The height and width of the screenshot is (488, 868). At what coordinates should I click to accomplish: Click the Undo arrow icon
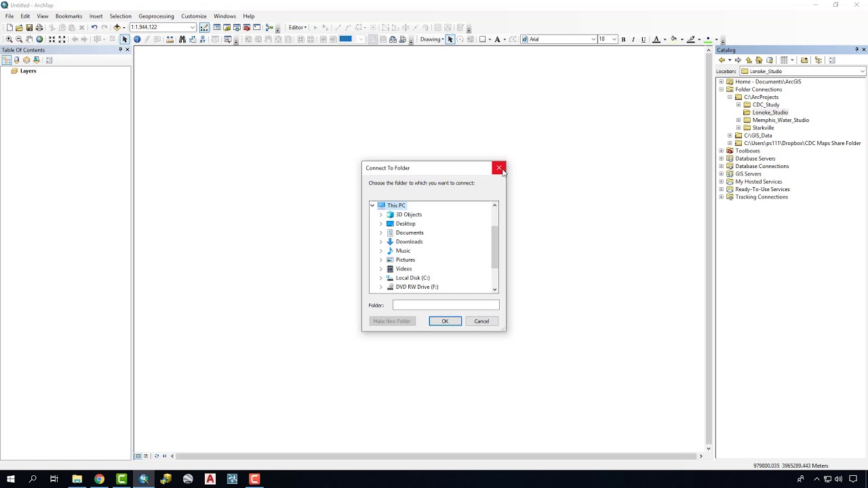point(94,27)
